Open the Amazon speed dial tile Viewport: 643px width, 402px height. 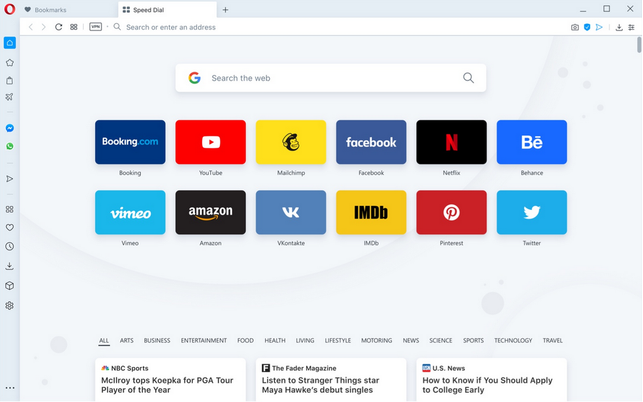[211, 212]
